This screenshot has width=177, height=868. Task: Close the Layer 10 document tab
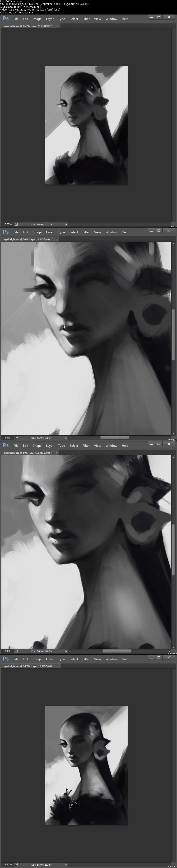(56, 239)
